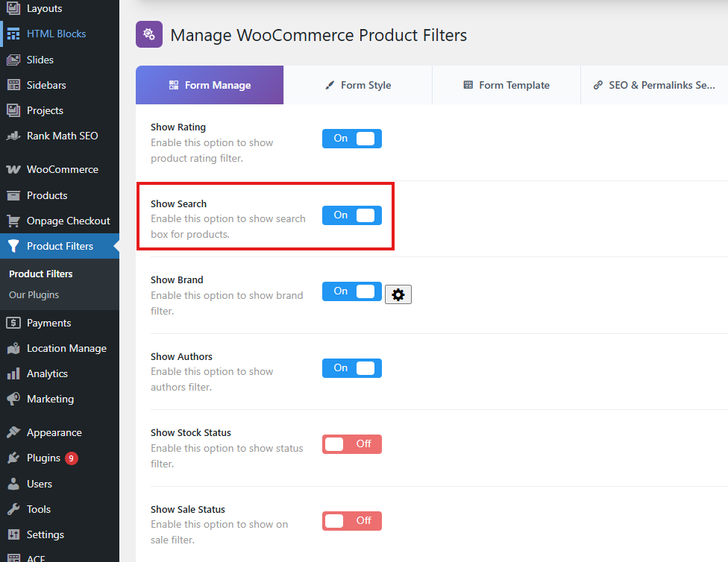Click the Slides sidebar icon

point(13,60)
